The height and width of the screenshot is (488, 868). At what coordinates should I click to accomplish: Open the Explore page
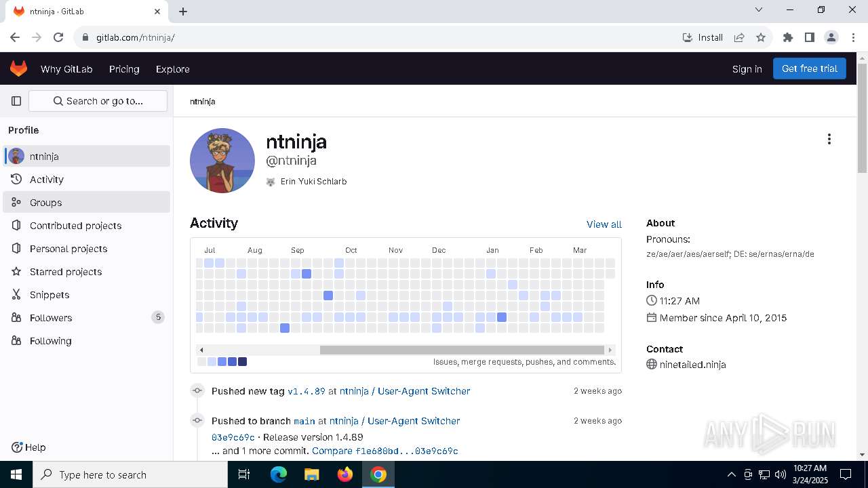tap(173, 69)
